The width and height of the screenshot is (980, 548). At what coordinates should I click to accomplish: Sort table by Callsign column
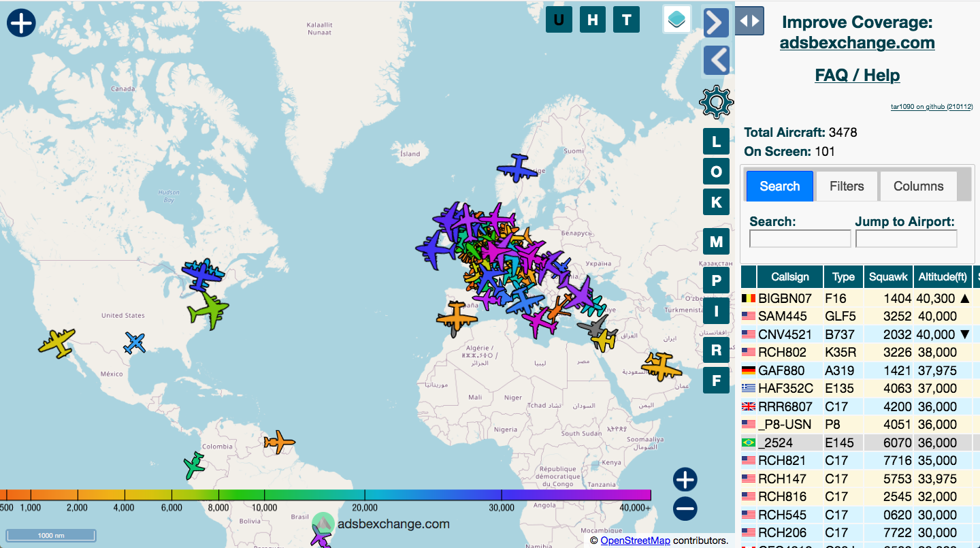point(790,276)
